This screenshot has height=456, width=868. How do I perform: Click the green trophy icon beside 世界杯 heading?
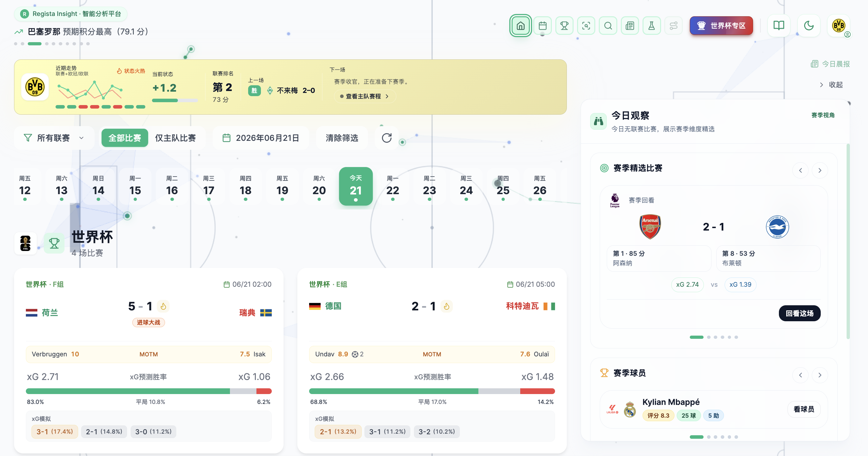54,243
